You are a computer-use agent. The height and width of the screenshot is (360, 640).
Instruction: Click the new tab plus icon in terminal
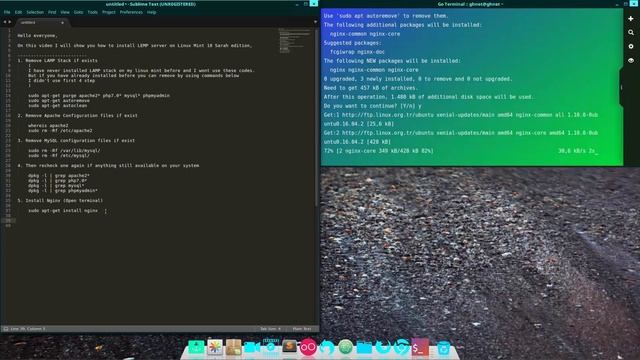click(x=631, y=19)
